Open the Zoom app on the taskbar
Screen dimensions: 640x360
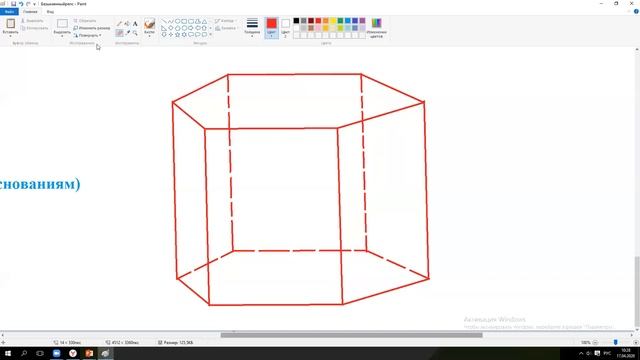[56, 353]
